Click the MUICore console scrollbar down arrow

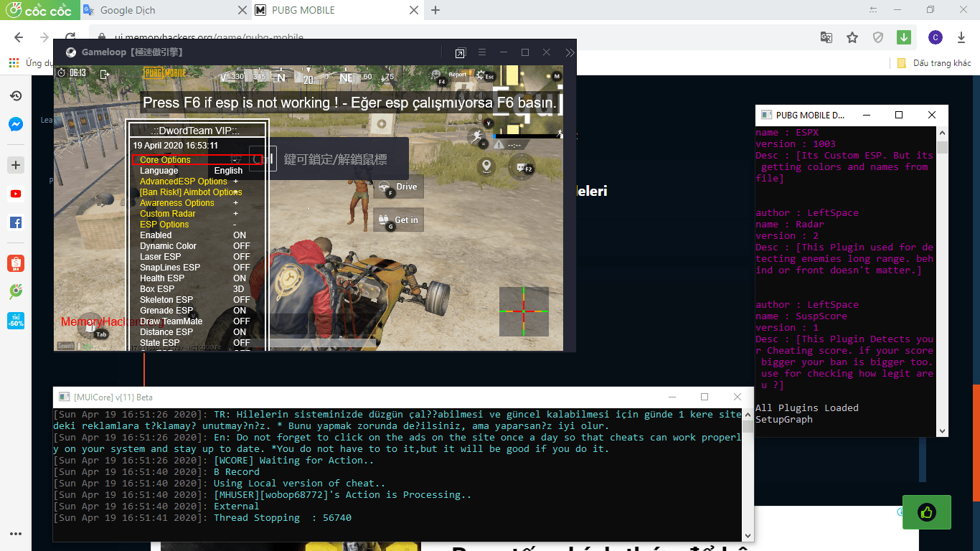point(748,534)
